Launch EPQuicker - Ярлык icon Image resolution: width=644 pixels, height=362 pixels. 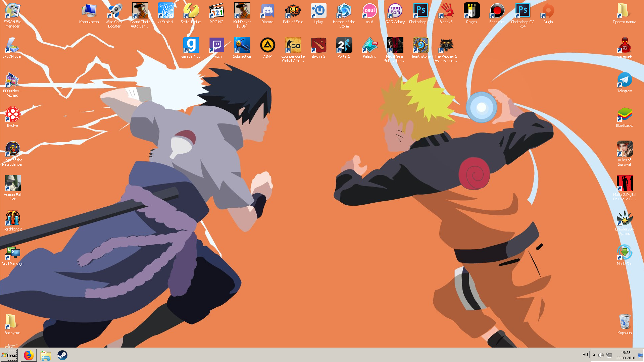(12, 84)
